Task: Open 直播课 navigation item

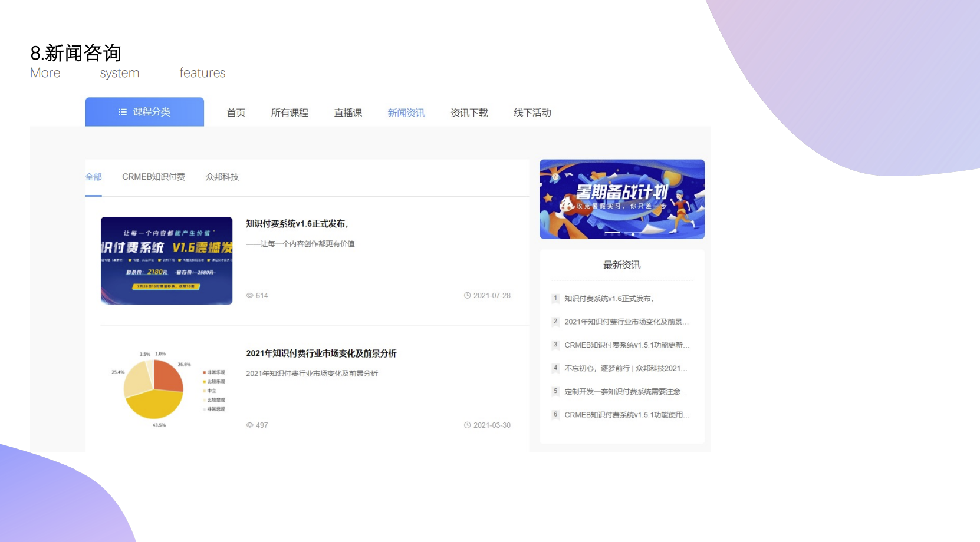Action: (x=348, y=113)
